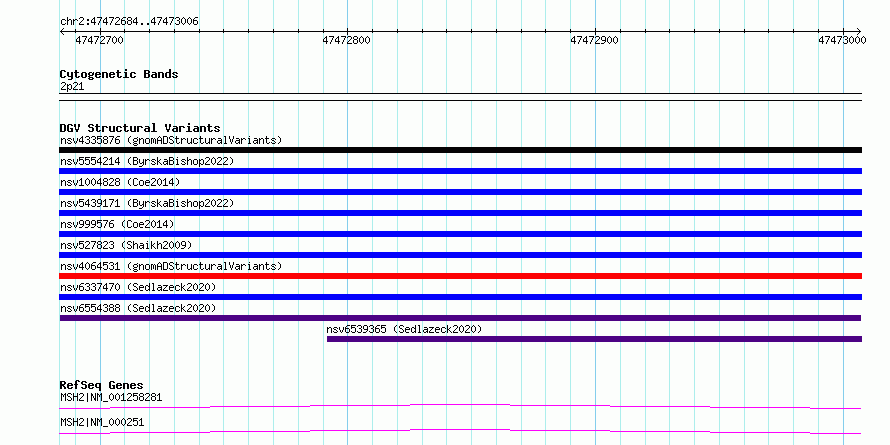Image resolution: width=890 pixels, height=445 pixels.
Task: Open the nsv999576 Coe2014 label
Action: pyautogui.click(x=117, y=224)
